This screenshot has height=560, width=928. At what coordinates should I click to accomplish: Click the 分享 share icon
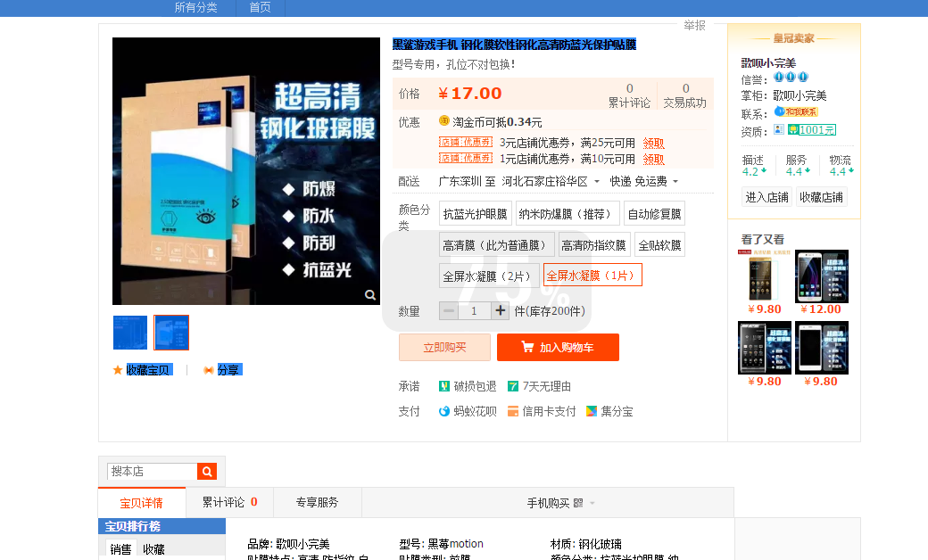[209, 370]
